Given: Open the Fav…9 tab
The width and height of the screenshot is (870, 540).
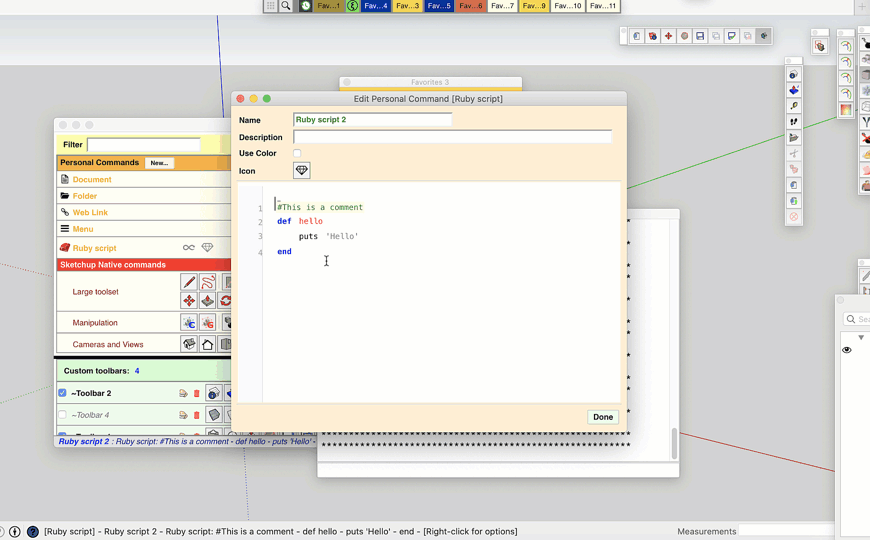Looking at the screenshot, I should pos(534,6).
